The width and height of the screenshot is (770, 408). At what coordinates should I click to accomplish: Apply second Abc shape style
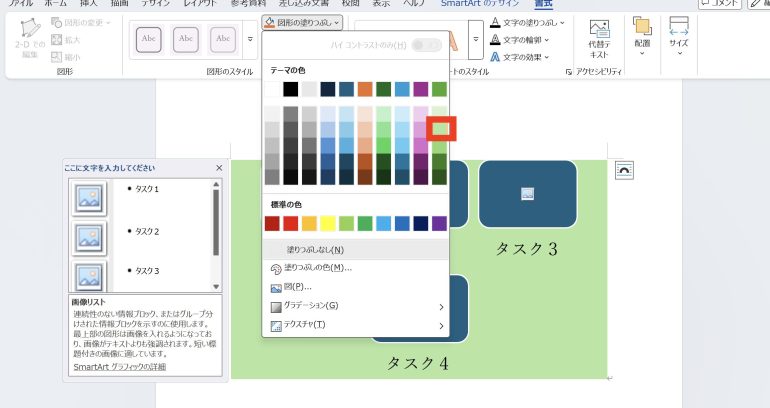pyautogui.click(x=186, y=39)
